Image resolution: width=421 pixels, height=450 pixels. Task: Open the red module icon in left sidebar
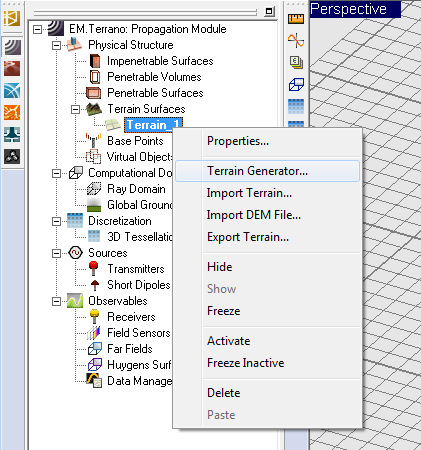(x=12, y=68)
